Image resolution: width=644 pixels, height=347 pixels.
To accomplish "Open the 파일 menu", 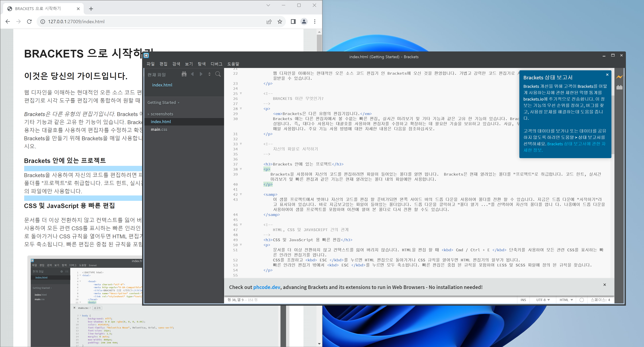I will click(x=151, y=64).
